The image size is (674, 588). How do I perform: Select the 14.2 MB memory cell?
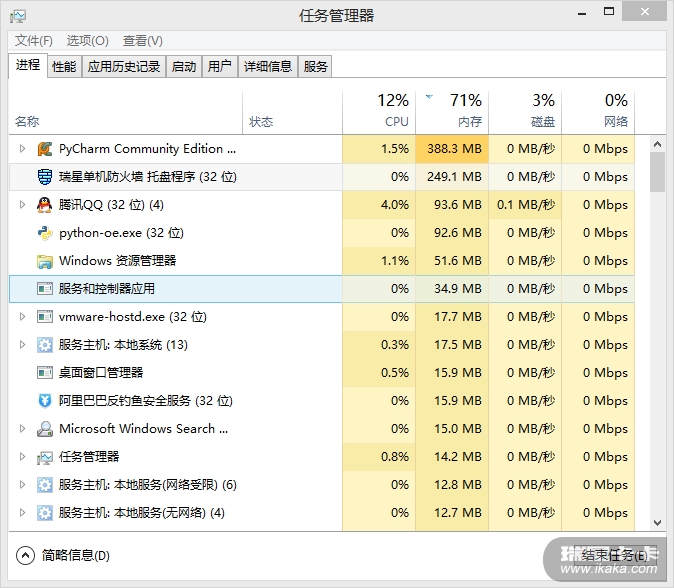tap(452, 457)
